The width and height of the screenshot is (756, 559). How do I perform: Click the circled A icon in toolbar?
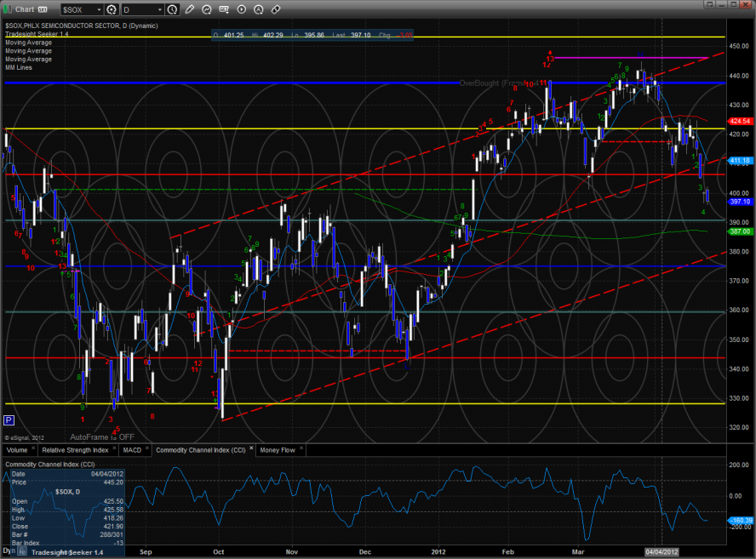(x=257, y=9)
